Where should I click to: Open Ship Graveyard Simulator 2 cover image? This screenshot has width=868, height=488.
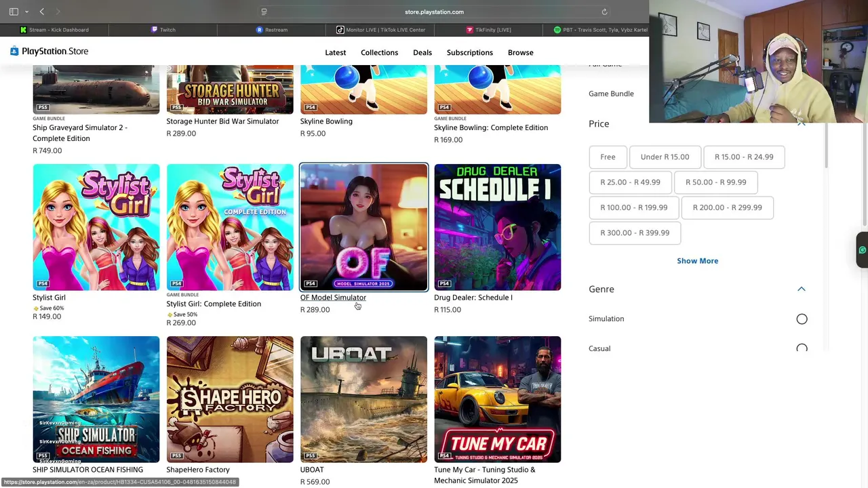(x=96, y=89)
